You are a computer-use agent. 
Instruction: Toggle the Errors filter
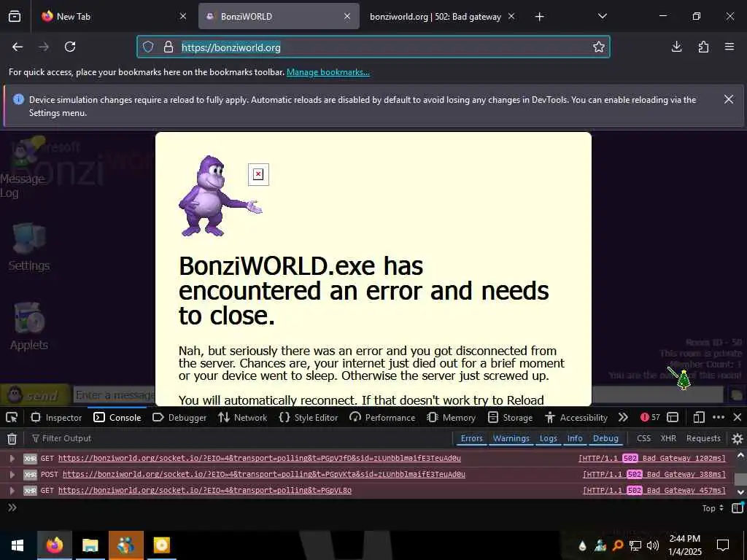472,438
